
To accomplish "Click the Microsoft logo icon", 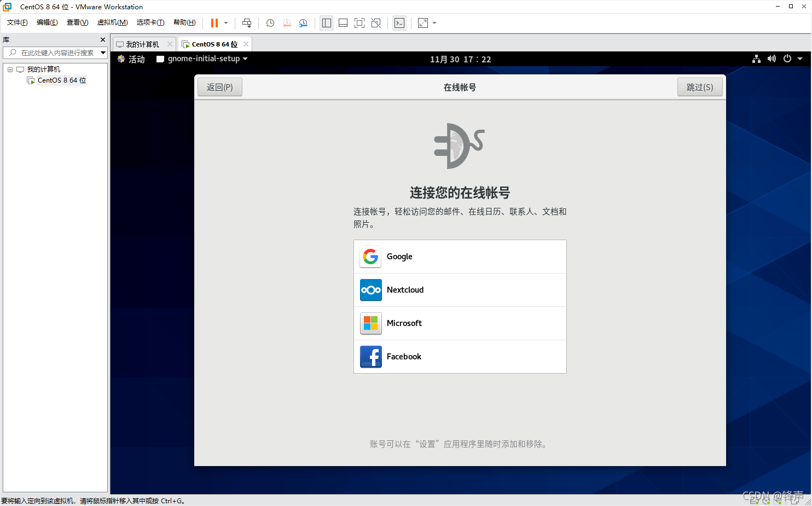I will coord(370,323).
